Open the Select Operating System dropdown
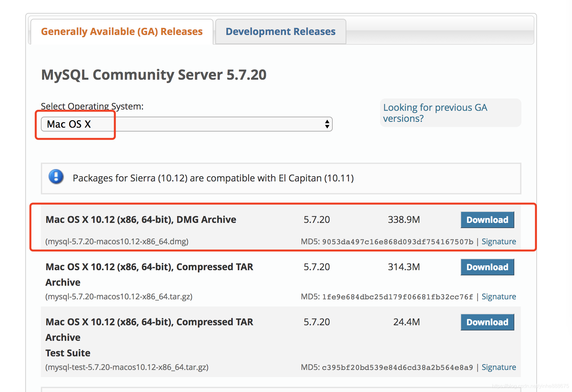 click(186, 124)
